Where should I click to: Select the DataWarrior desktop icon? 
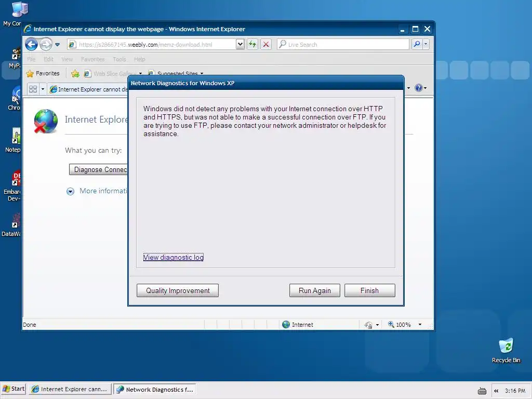(12, 224)
